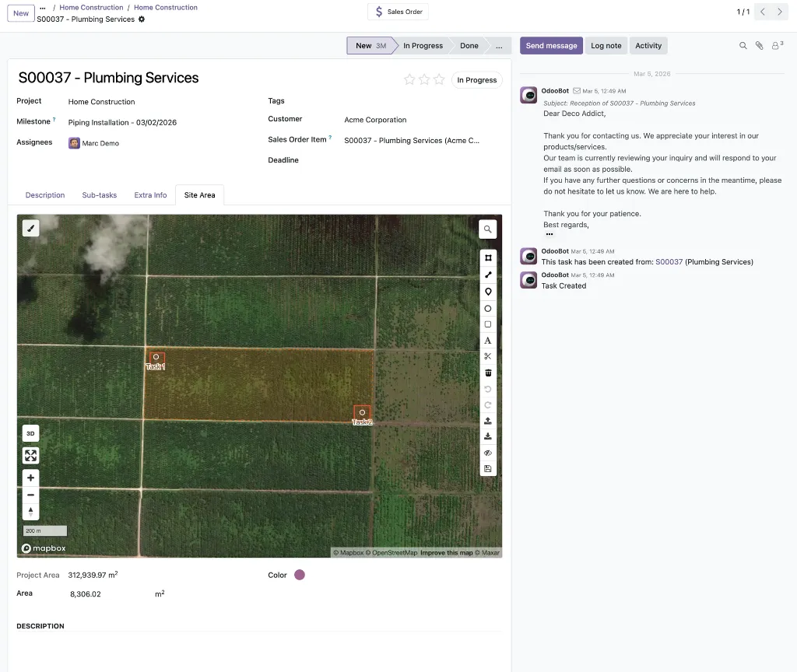Click the upload icon in map toolbar
797x672 pixels.
click(488, 421)
